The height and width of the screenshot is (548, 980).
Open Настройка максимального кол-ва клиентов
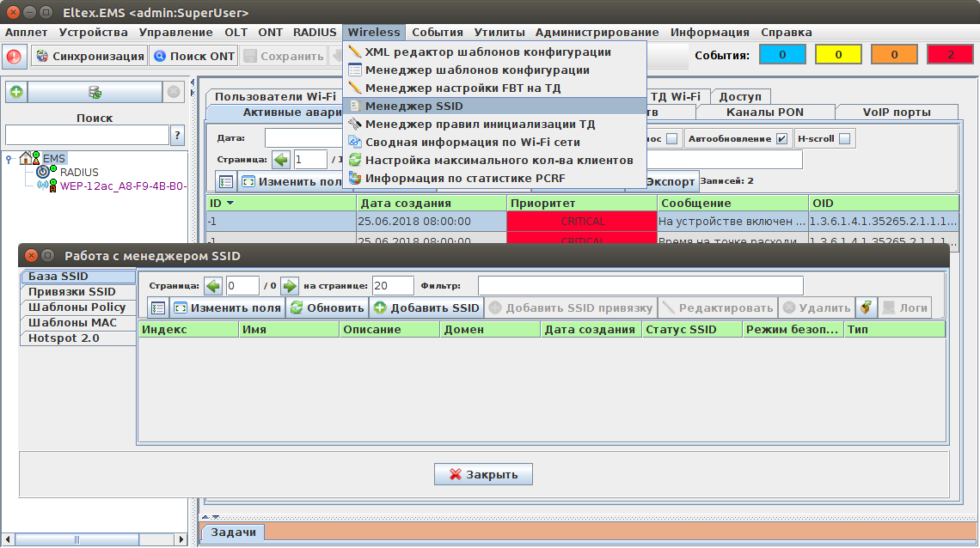[x=494, y=161]
